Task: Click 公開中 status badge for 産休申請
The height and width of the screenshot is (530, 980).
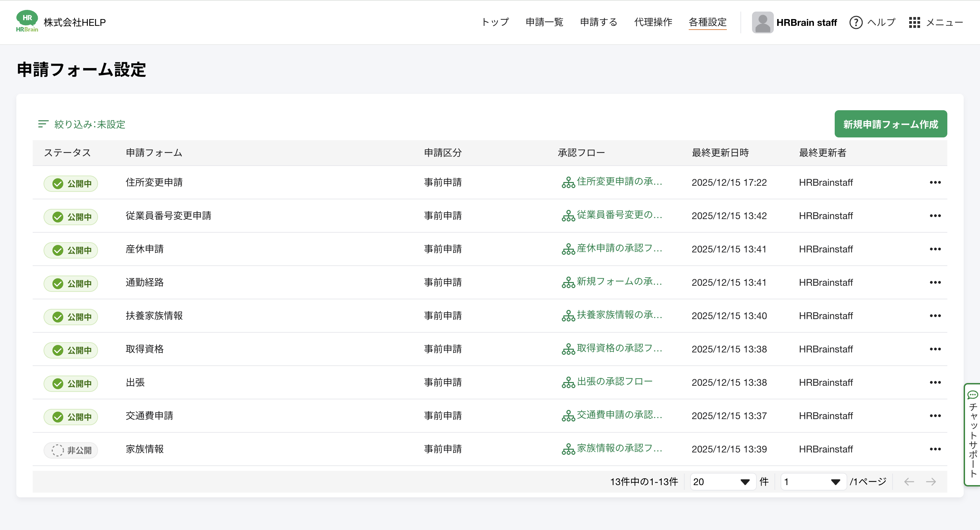Action: [71, 250]
